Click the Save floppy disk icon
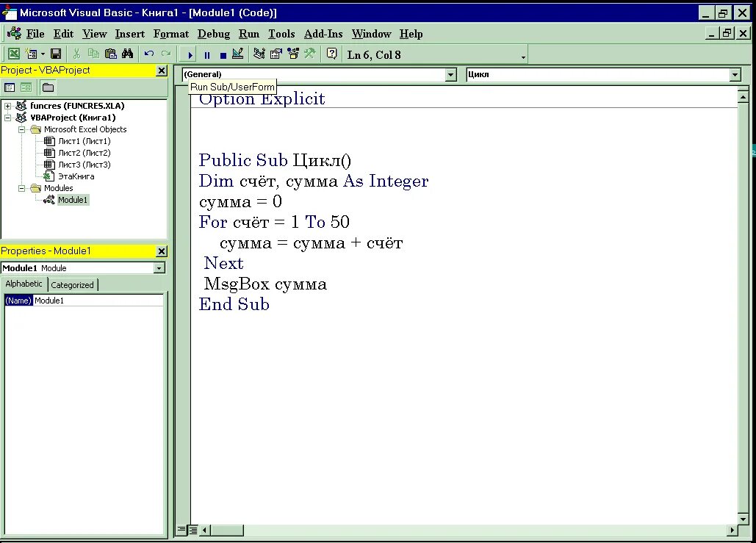Viewport: 756px width, 543px height. pyautogui.click(x=56, y=54)
